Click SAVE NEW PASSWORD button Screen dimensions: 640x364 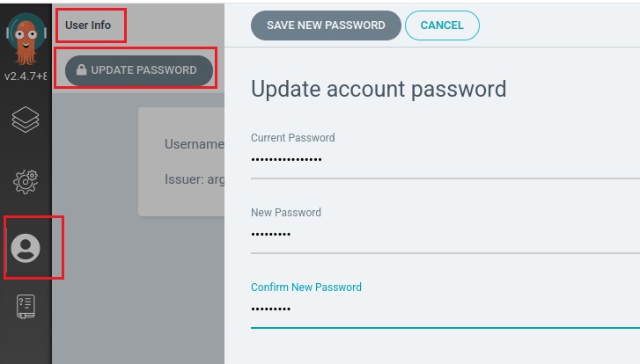tap(326, 25)
